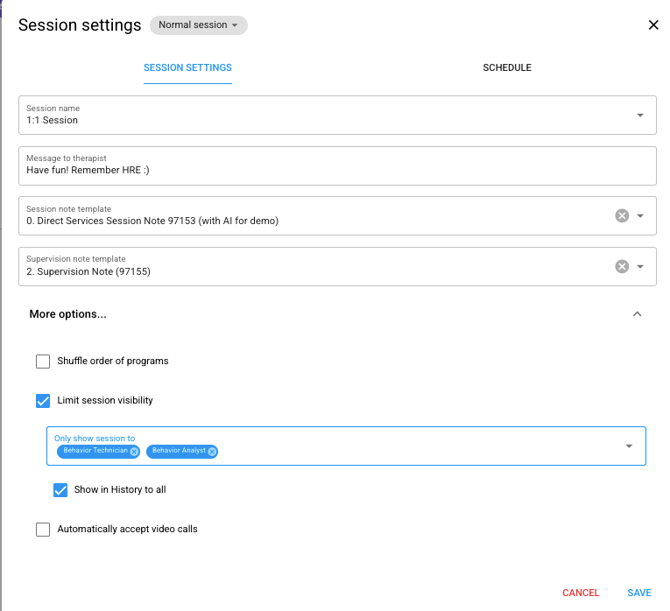
Task: Open the Supervision note template dropdown arrow
Action: tap(640, 267)
